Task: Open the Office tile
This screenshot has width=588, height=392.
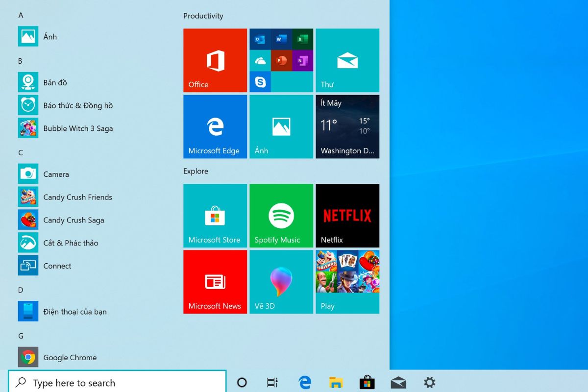Action: tap(215, 60)
